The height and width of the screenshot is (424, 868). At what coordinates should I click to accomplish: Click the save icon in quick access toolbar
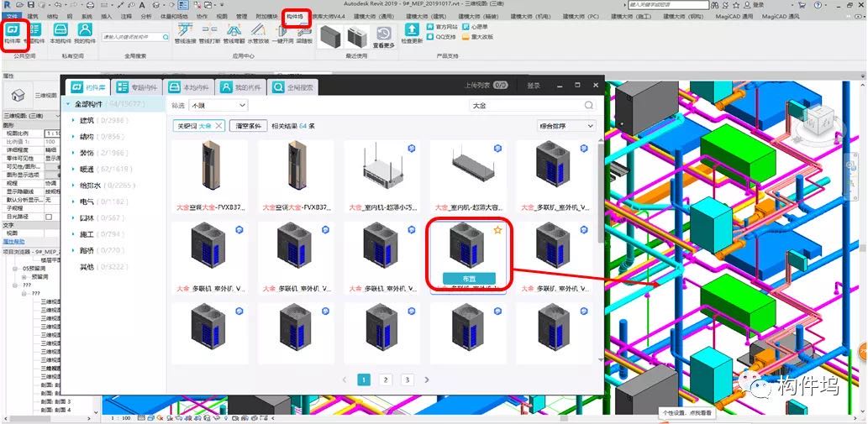pos(33,5)
